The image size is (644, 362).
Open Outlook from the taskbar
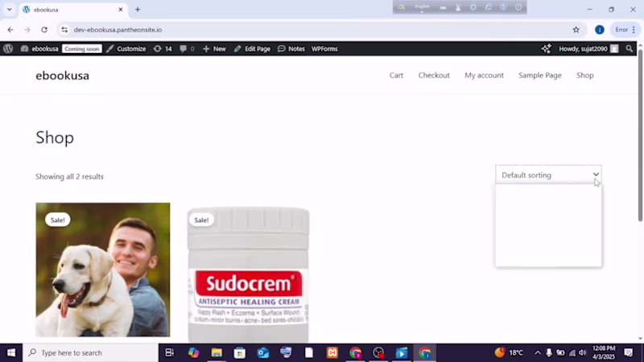263,352
